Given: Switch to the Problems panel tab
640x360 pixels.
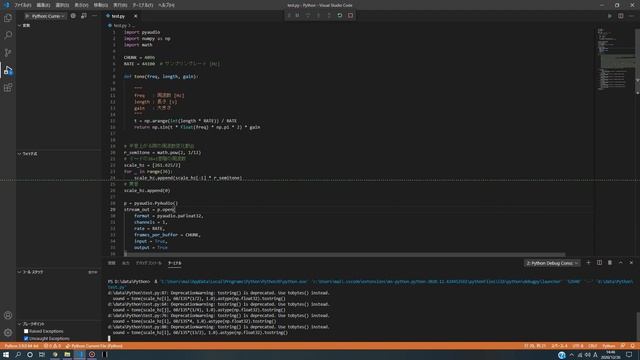Looking at the screenshot, I should [x=112, y=263].
